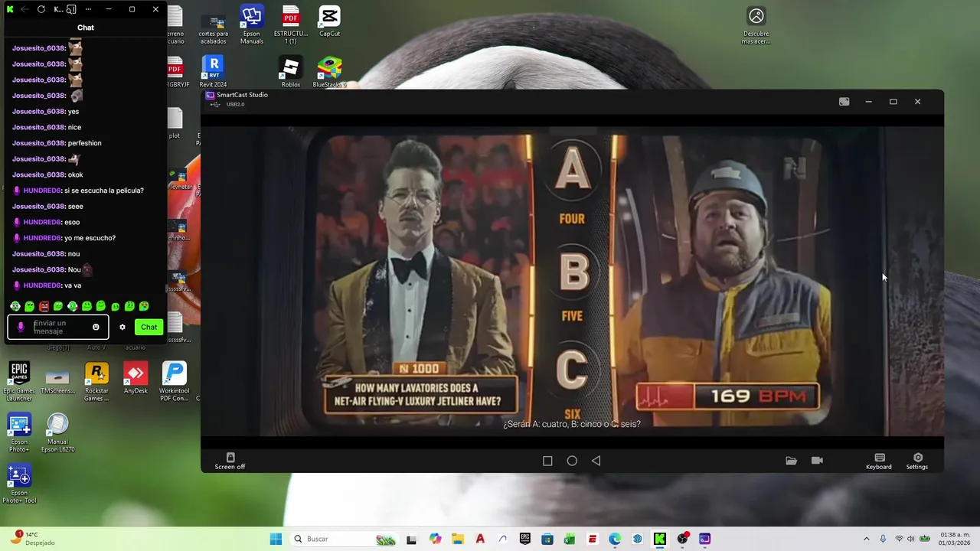980x551 pixels.
Task: Open Microsoft Store from taskbar
Action: coord(547,539)
